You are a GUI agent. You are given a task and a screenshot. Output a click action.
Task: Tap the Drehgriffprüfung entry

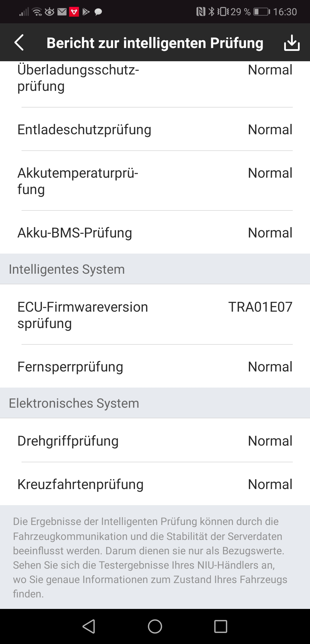(155, 441)
